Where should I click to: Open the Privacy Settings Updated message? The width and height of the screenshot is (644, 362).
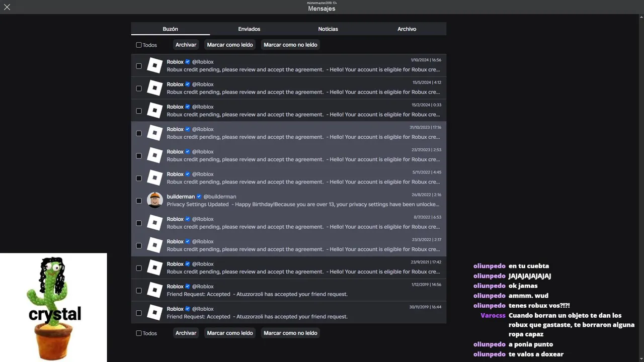pyautogui.click(x=289, y=200)
